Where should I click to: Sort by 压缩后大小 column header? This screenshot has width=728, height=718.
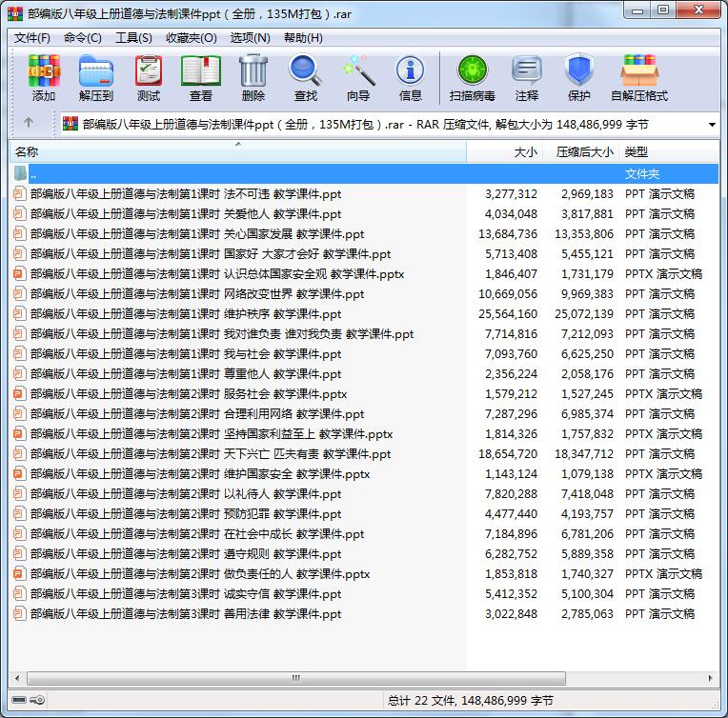click(x=581, y=151)
